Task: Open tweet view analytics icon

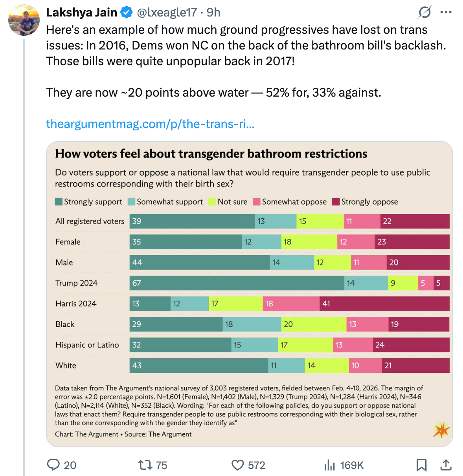Action: [329, 465]
